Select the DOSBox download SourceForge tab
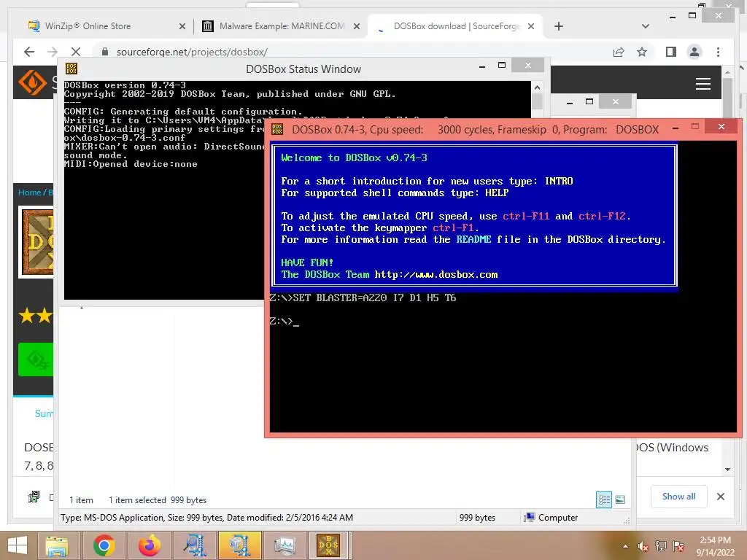The image size is (747, 560). (456, 26)
